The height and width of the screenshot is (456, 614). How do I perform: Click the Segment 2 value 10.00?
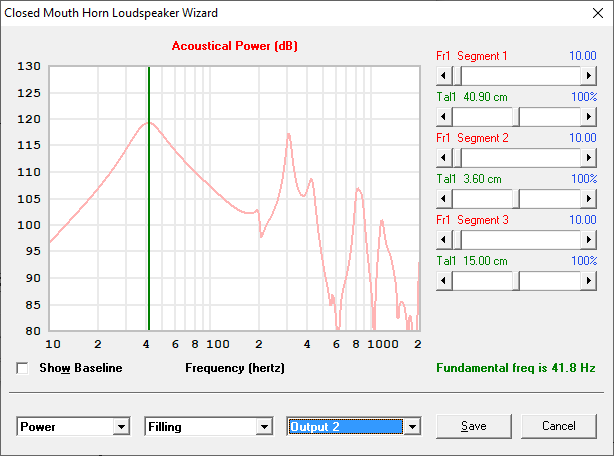[x=583, y=138]
